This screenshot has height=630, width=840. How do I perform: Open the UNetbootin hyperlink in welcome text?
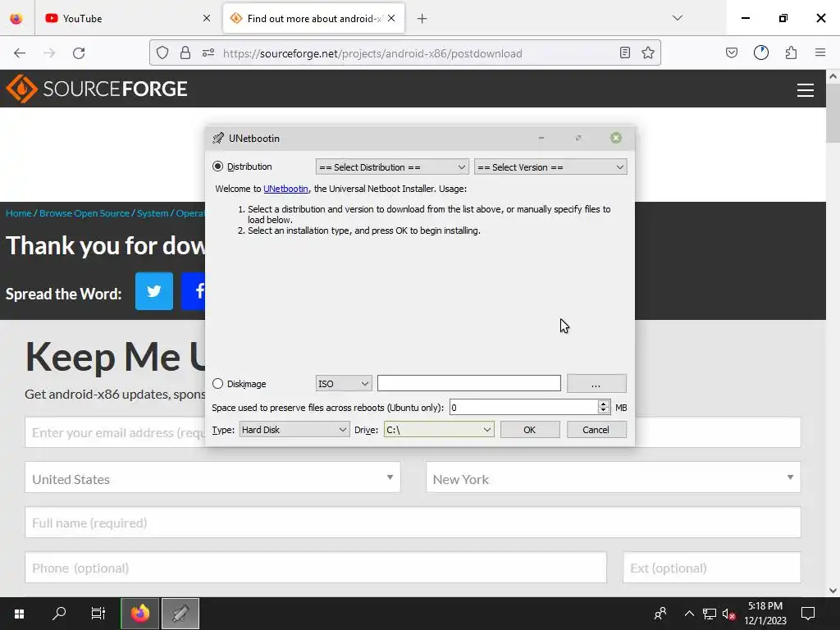point(285,189)
